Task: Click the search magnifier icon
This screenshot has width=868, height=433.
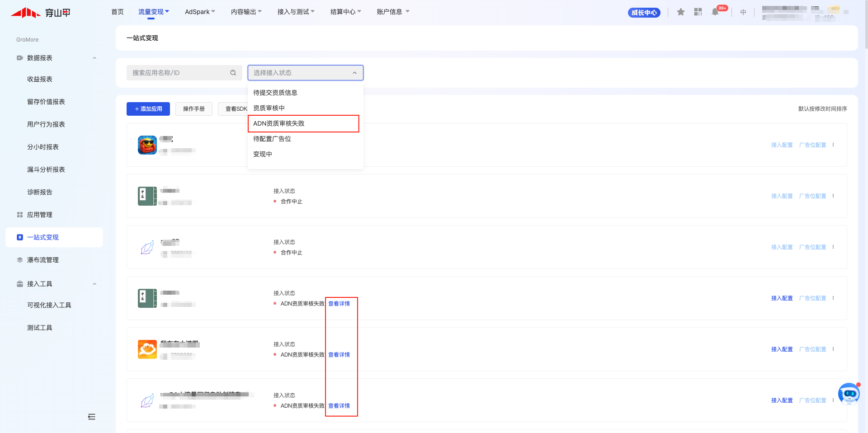Action: [x=233, y=73]
